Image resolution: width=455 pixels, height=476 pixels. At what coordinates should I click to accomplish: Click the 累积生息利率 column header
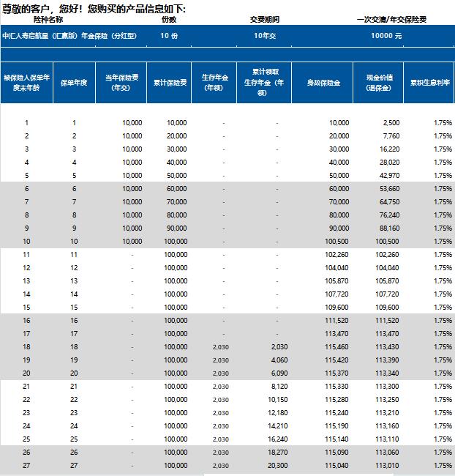(429, 83)
